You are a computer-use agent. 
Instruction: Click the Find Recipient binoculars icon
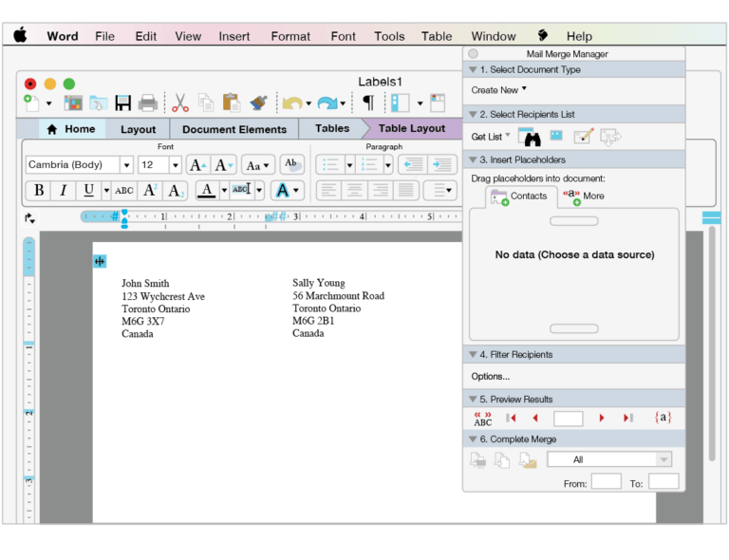pos(530,137)
